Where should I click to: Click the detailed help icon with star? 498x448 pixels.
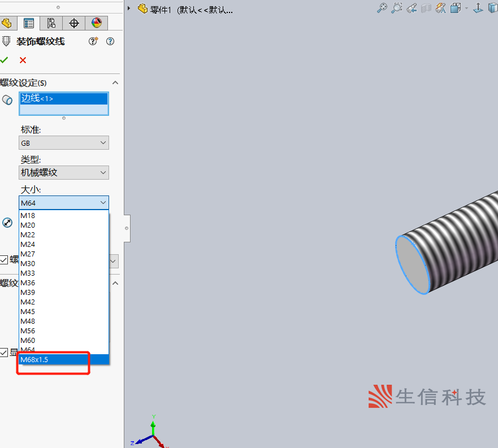click(93, 41)
